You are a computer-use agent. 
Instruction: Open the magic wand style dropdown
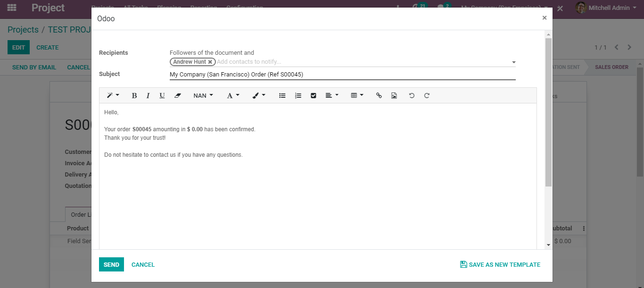pos(113,95)
